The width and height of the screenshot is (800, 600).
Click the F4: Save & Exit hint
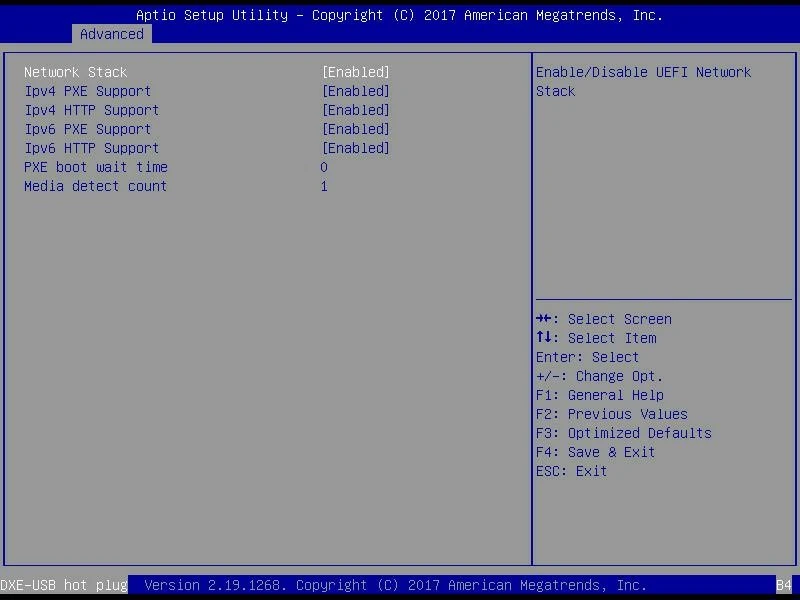pyautogui.click(x=596, y=452)
